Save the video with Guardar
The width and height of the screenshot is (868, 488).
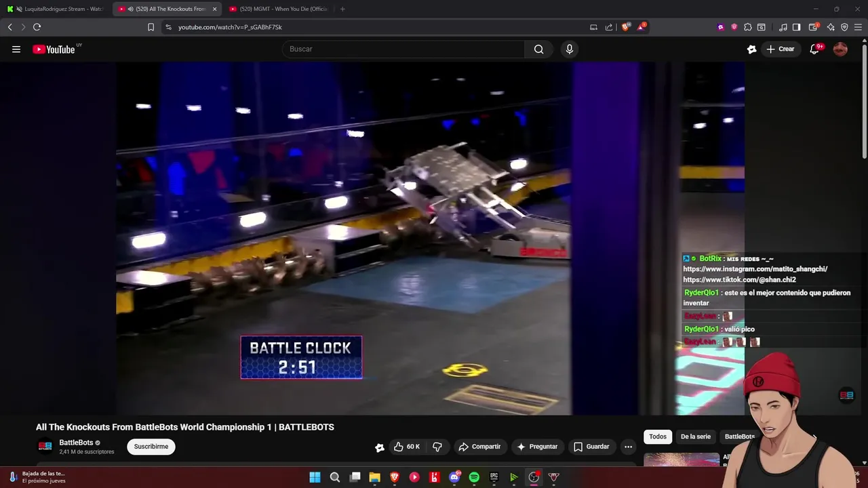[x=591, y=447]
